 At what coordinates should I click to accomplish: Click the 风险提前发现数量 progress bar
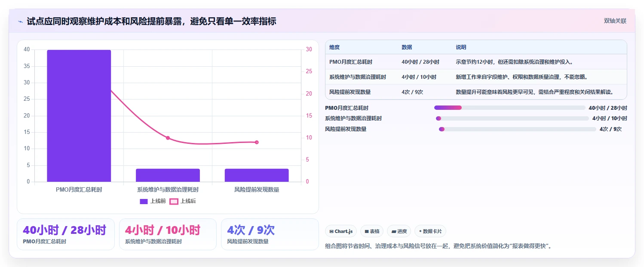[x=518, y=129]
